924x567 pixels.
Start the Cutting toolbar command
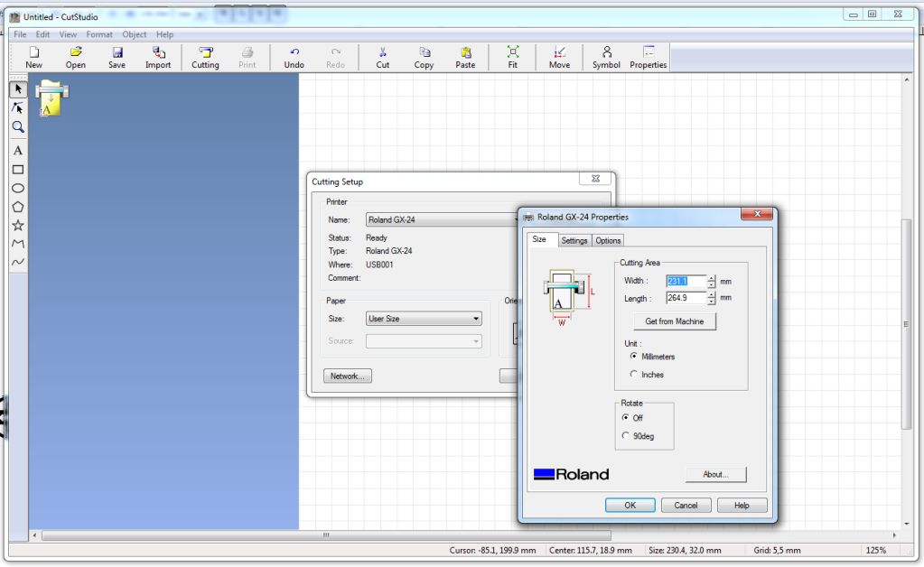point(205,58)
